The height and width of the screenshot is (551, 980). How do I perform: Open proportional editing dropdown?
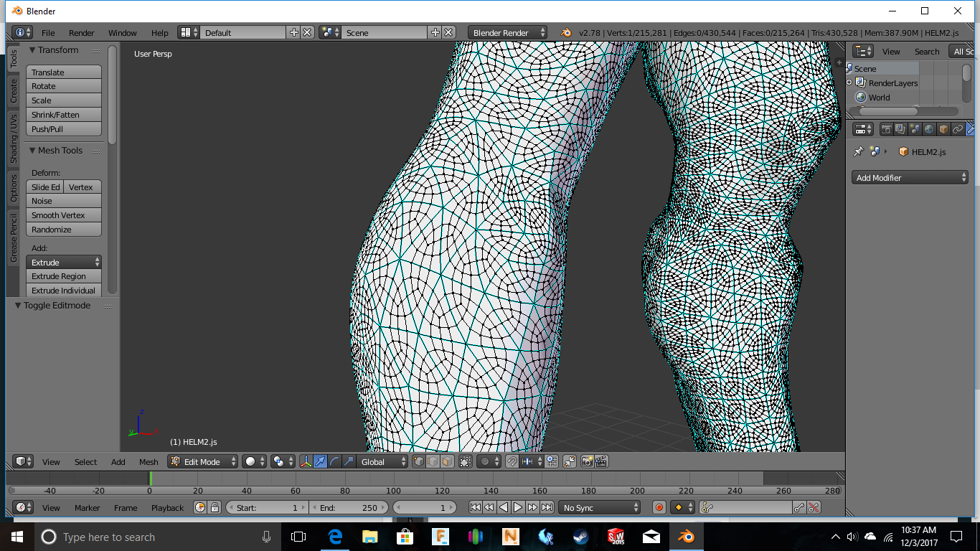pos(489,461)
